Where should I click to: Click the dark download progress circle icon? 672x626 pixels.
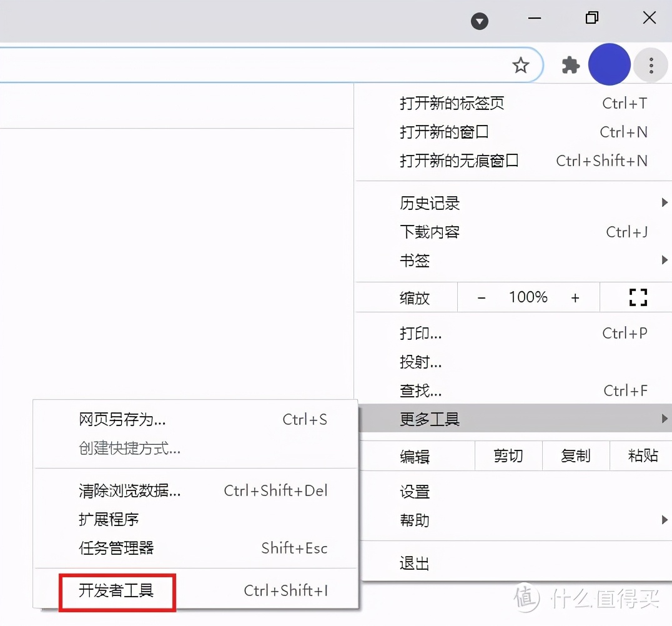click(480, 21)
